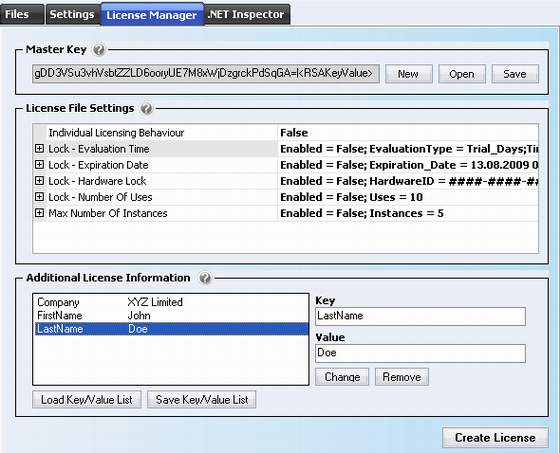The image size is (560, 453).
Task: Expand Lock - Number Of Uses settings
Action: (39, 197)
